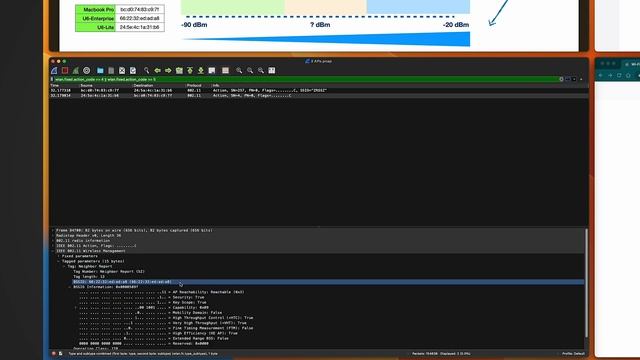Screen dimensions: 640x360
Task: Click into the green display filter field
Action: [x=306, y=79]
